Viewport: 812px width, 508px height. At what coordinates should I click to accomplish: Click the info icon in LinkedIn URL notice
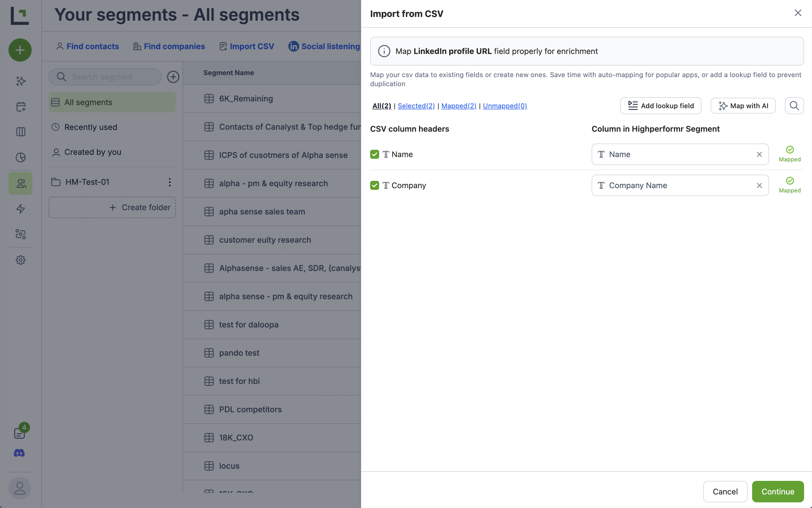(x=384, y=51)
